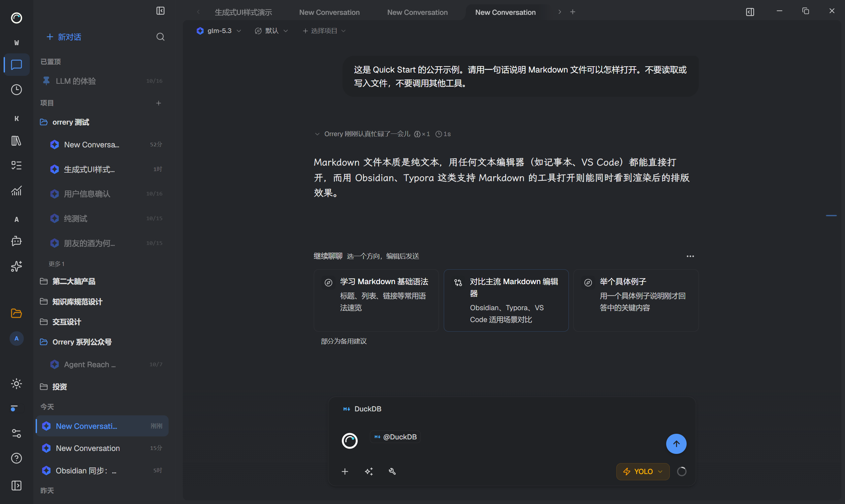Start a new chat with 新对话
This screenshot has width=845, height=504.
click(64, 37)
